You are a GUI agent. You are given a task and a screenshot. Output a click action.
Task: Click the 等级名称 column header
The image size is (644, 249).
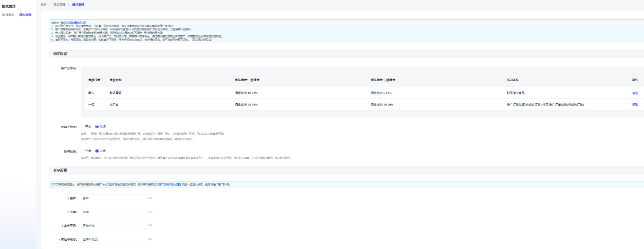(x=115, y=80)
